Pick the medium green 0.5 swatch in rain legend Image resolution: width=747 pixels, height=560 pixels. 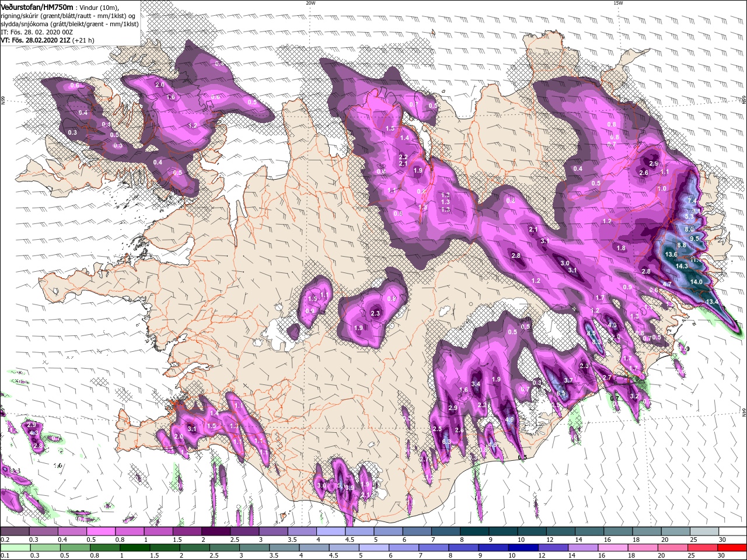coord(75,548)
